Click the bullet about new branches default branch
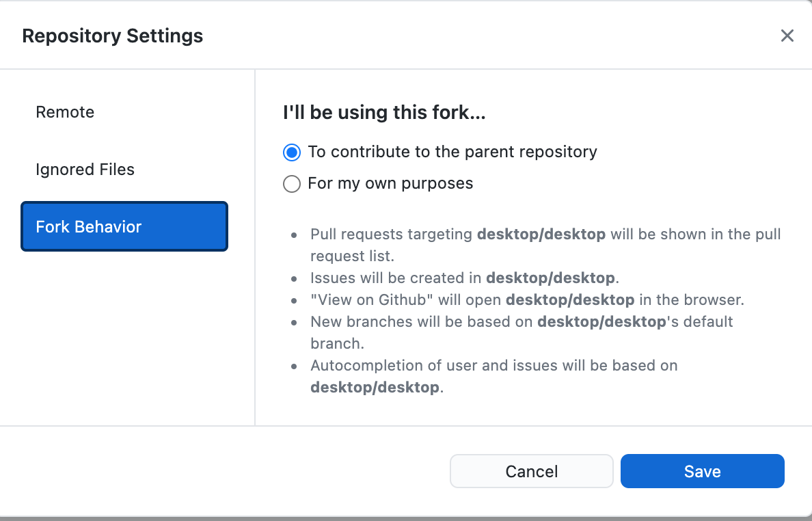Screen dimensions: 812x521 pos(521,321)
